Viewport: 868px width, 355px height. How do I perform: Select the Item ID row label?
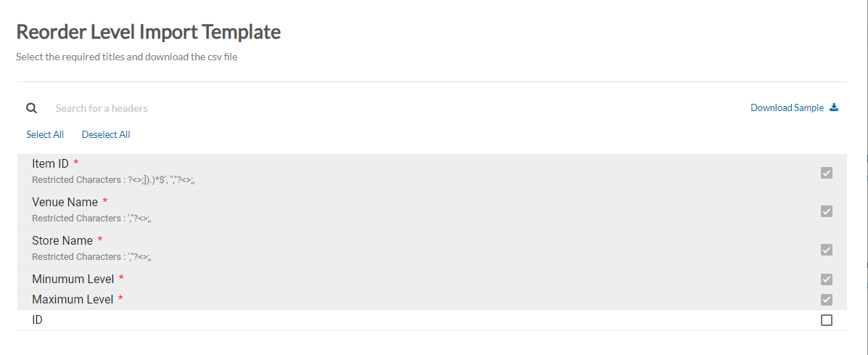pos(50,163)
